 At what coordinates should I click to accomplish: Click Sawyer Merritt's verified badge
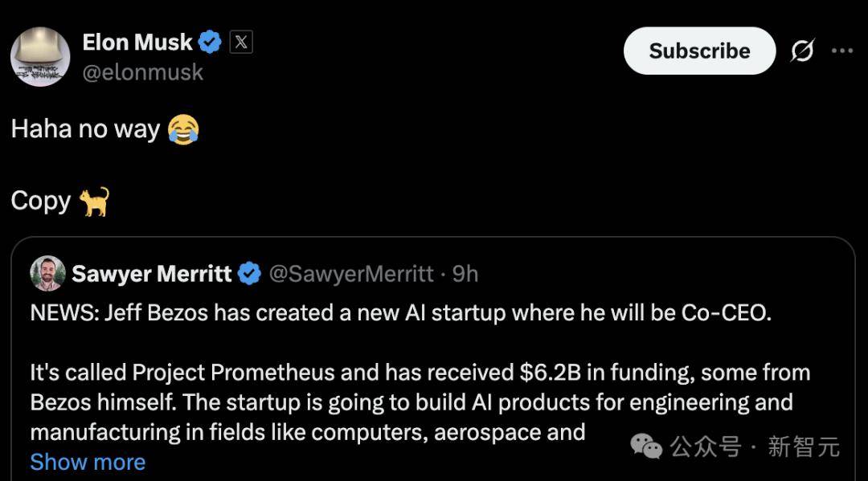pos(250,274)
